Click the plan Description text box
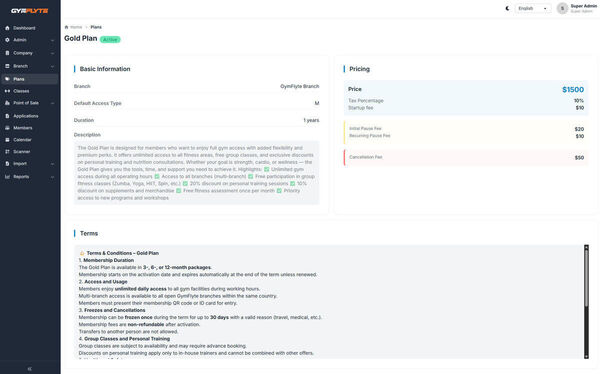The height and width of the screenshot is (374, 600). [x=196, y=173]
